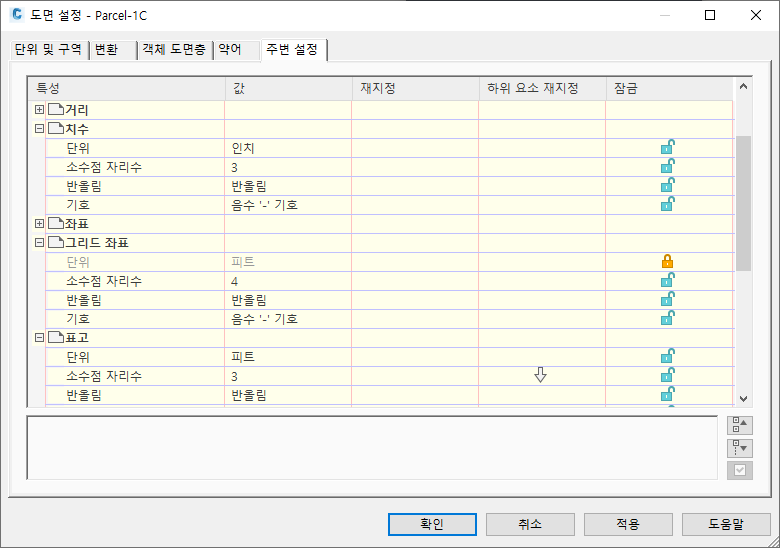This screenshot has width=780, height=548.
Task: Expand the 좌표 category
Action: point(39,224)
